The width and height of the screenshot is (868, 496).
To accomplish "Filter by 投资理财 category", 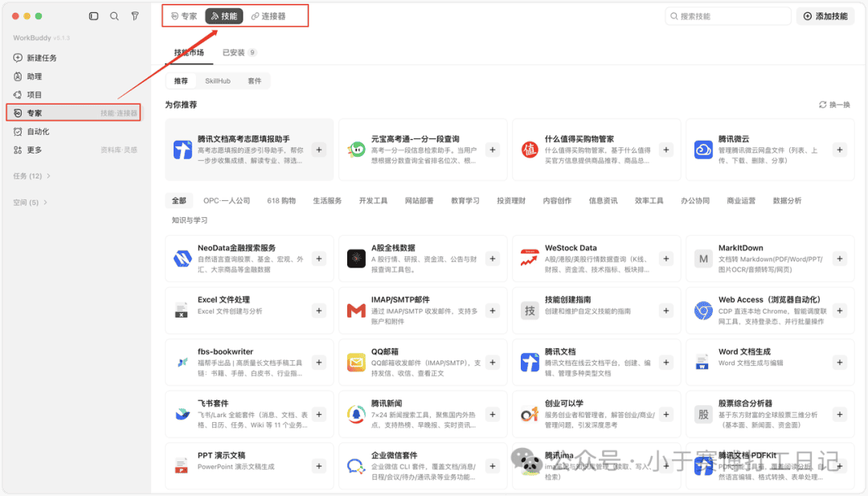I will click(511, 200).
